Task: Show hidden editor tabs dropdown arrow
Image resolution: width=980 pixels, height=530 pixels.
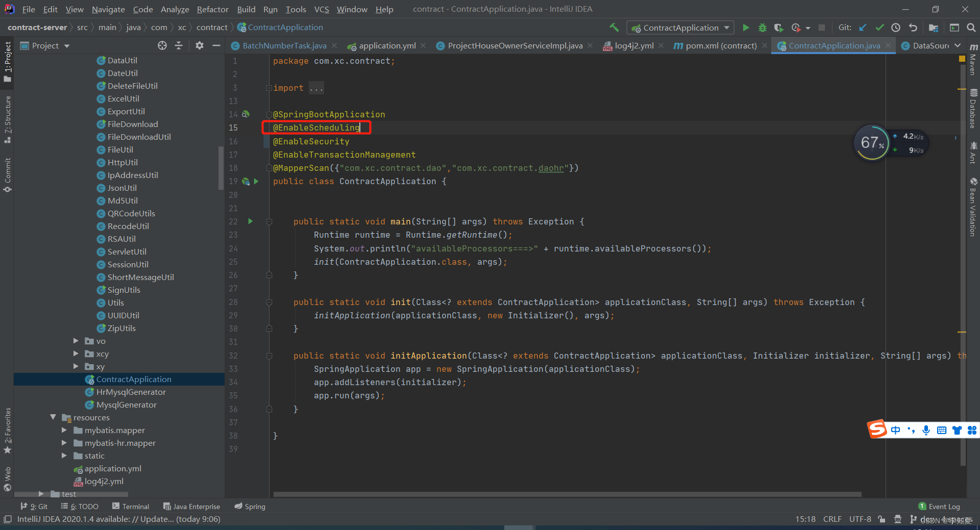Action: click(958, 45)
